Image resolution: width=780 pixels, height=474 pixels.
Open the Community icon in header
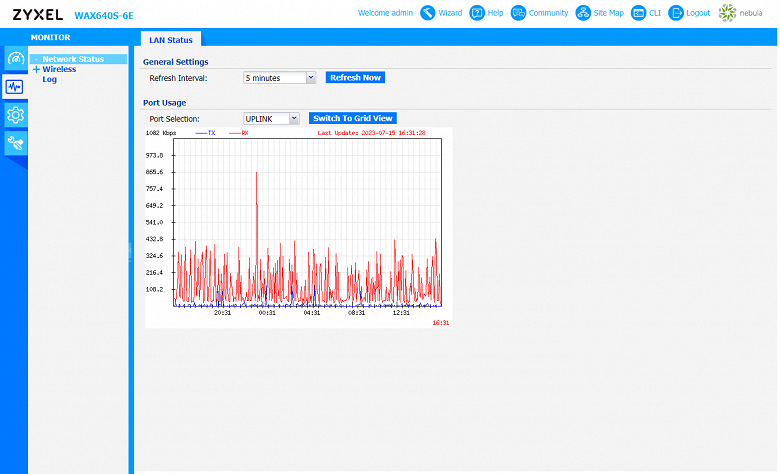coord(518,13)
